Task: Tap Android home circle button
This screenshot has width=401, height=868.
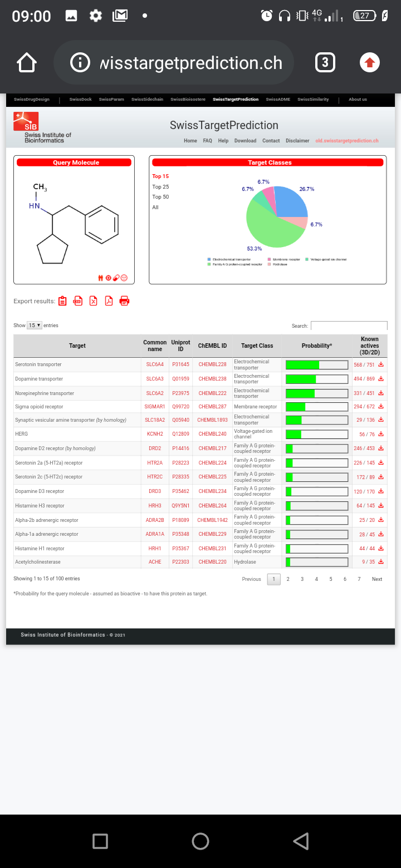Action: click(200, 841)
